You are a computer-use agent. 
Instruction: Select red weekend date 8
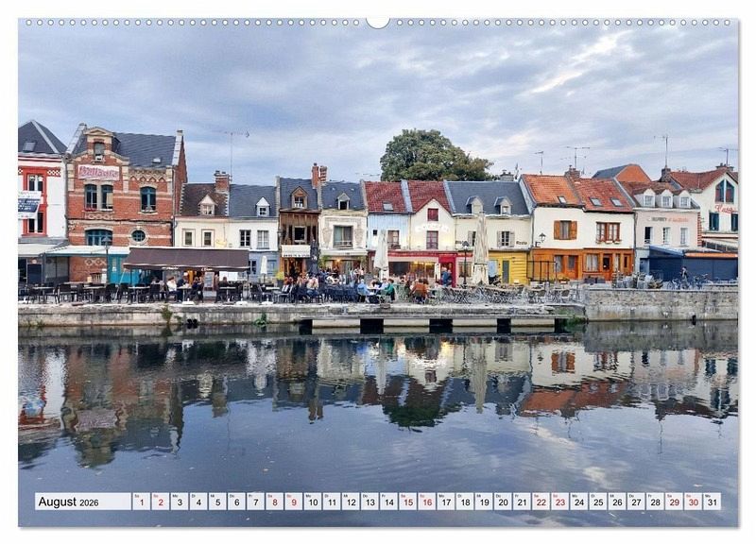pyautogui.click(x=275, y=502)
